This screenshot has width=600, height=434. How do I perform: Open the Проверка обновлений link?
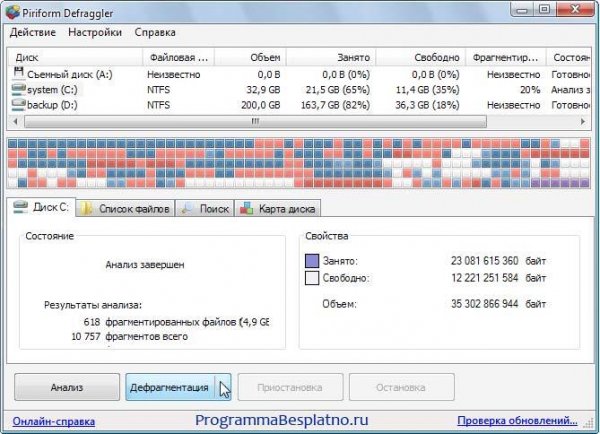(x=517, y=421)
